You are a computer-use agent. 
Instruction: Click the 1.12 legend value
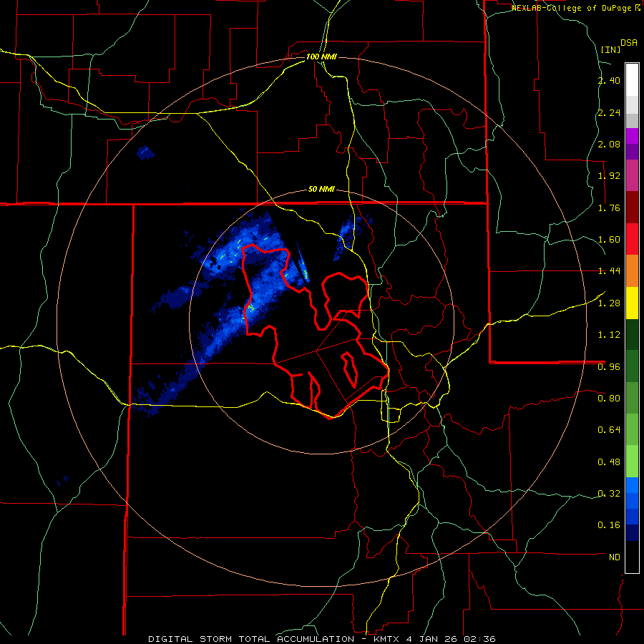click(x=609, y=335)
